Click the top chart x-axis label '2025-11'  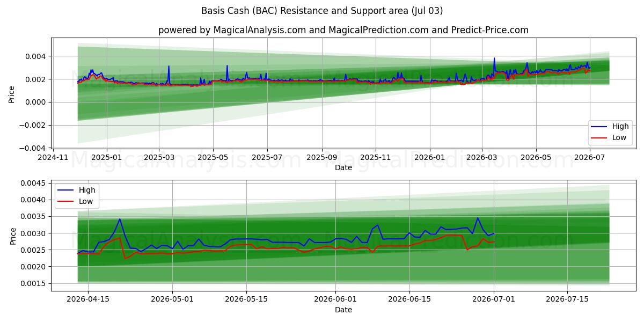click(x=376, y=157)
